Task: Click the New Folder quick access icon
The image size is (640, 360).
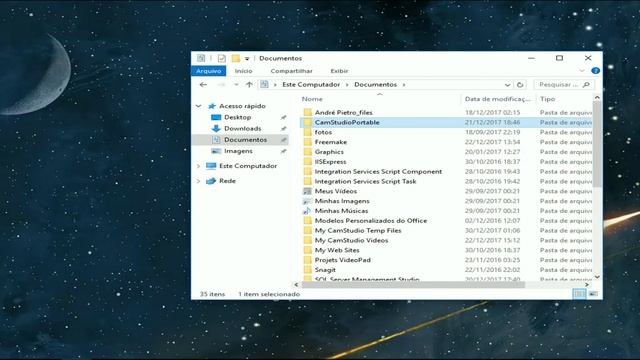Action: [236, 58]
